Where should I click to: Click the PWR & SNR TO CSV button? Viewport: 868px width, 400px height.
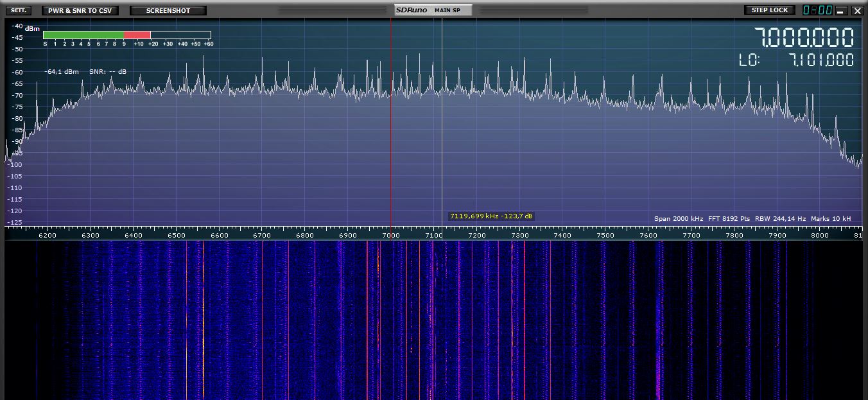(x=80, y=10)
